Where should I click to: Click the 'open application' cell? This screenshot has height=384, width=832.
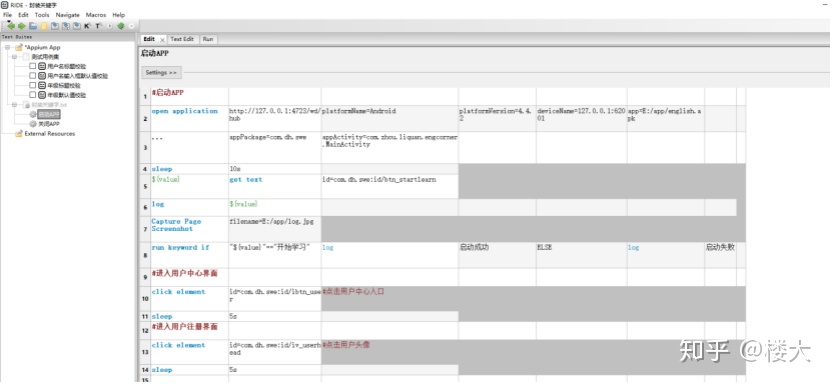190,118
